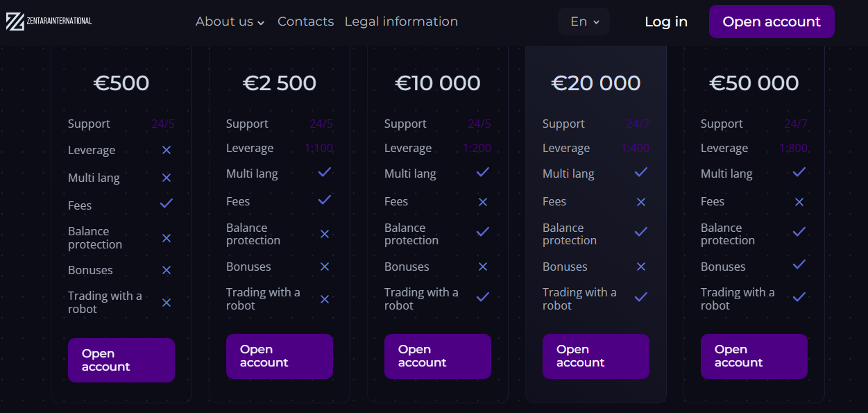Click Trading with a robot cross in €2 500 plan

coord(325,299)
